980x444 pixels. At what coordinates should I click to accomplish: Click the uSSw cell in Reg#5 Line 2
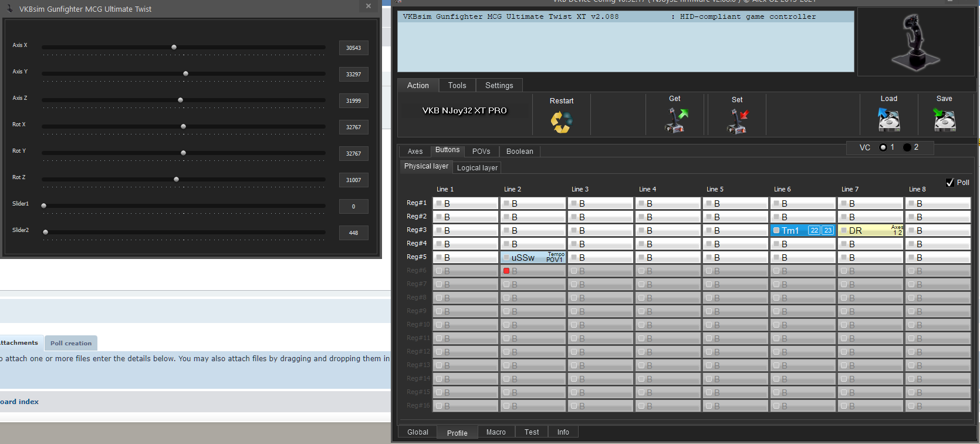533,257
